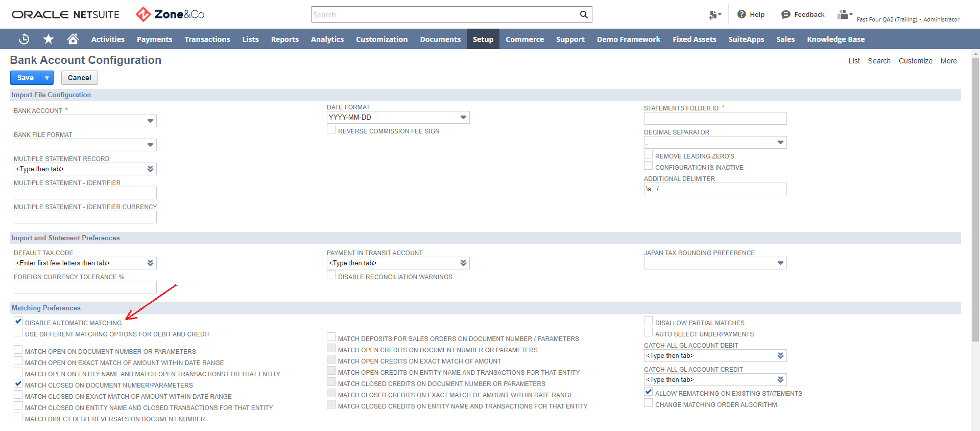Click the Feedback speech bubble icon

(785, 14)
